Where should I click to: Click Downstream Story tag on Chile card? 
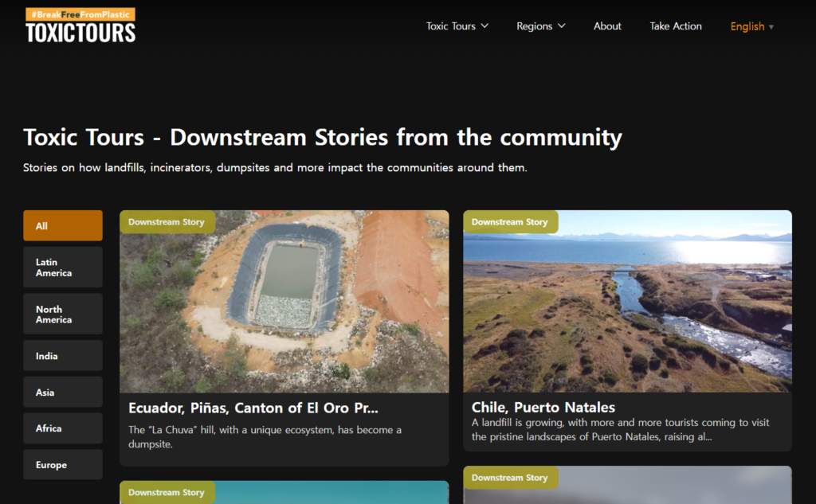pos(510,222)
